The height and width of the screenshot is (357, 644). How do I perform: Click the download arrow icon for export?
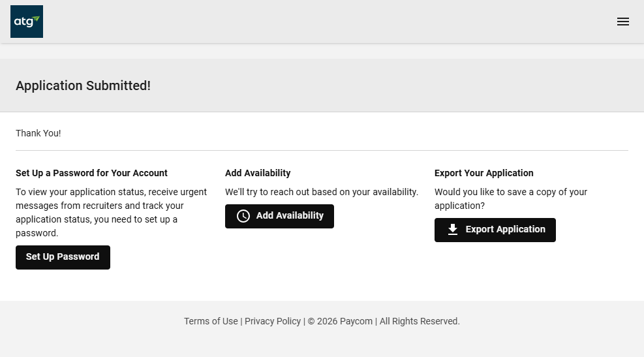pos(453,230)
